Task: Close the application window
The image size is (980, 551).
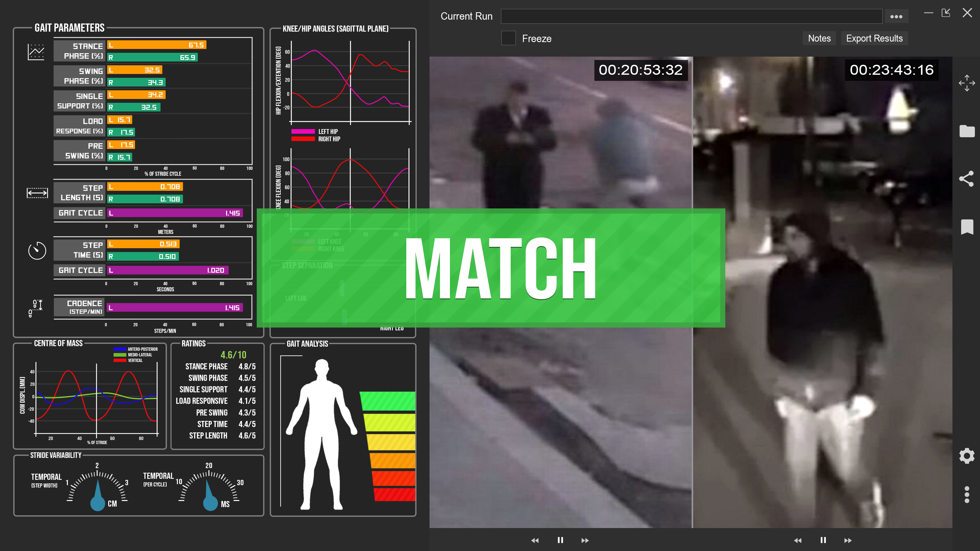Action: point(967,13)
